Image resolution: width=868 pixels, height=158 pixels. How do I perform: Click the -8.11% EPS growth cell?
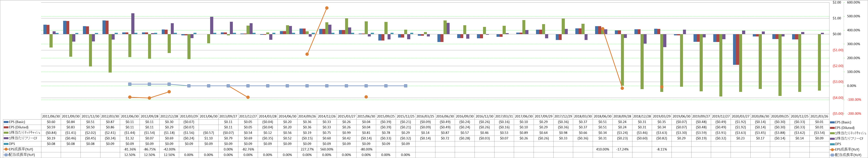(662, 149)
